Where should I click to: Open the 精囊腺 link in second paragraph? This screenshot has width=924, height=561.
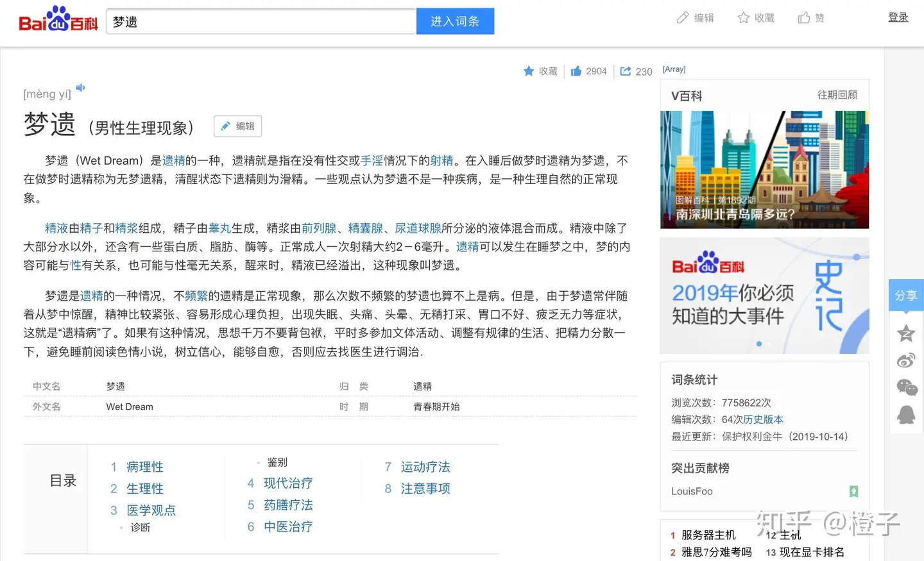coord(366,228)
